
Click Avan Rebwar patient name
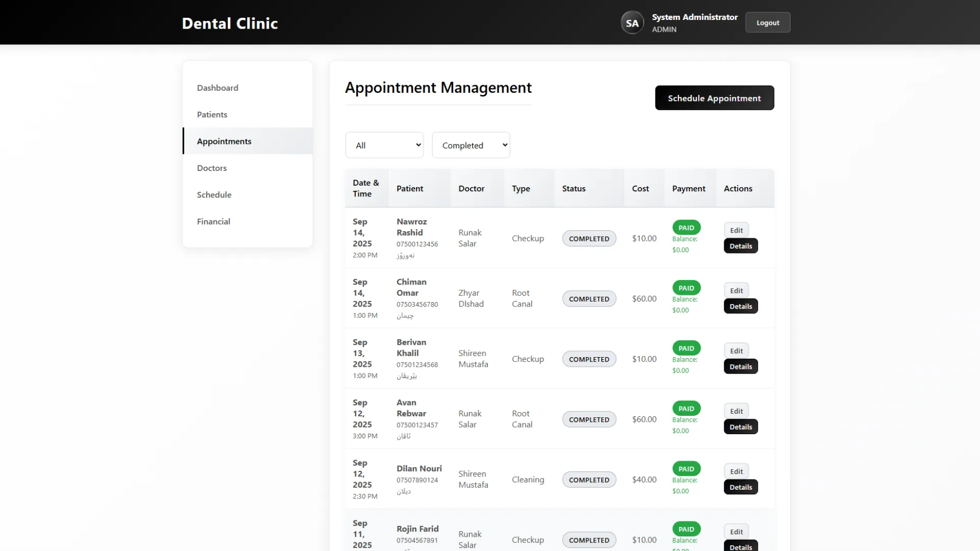pos(411,408)
